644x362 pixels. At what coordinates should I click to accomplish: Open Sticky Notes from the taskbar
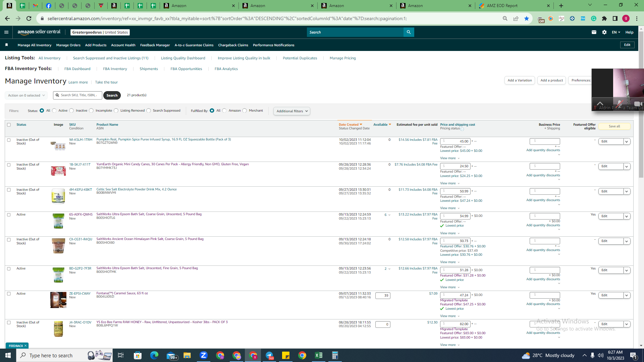(286, 355)
